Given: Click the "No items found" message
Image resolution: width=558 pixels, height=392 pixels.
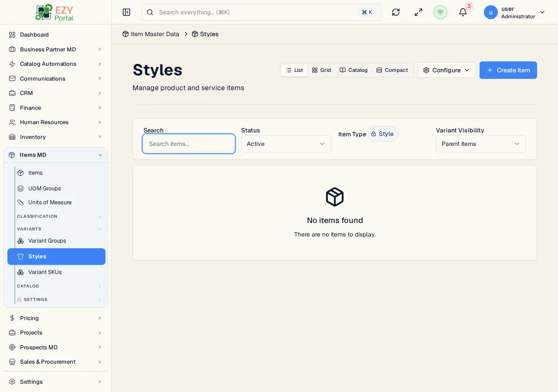Looking at the screenshot, I should click(x=335, y=220).
